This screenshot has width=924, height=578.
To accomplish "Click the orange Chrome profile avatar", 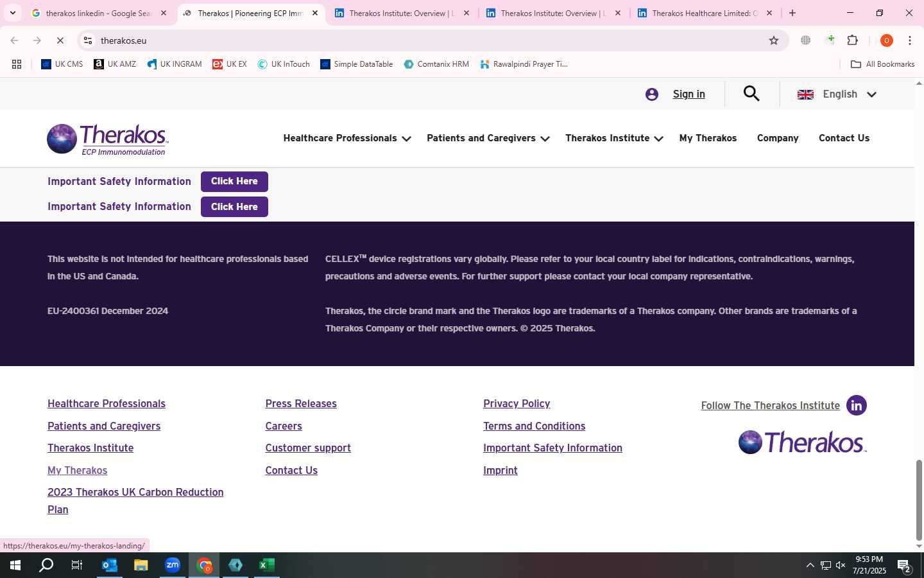I will pos(887,40).
